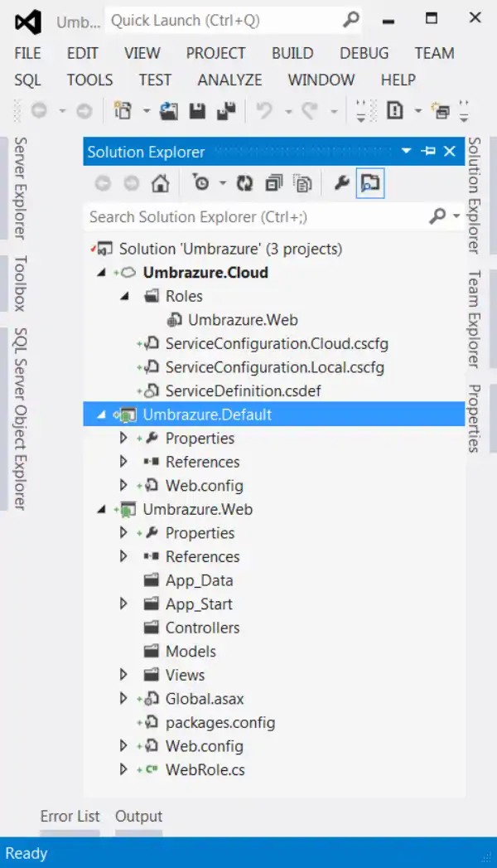The image size is (497, 868).
Task: Click the Open File toolbar icon
Action: click(169, 111)
